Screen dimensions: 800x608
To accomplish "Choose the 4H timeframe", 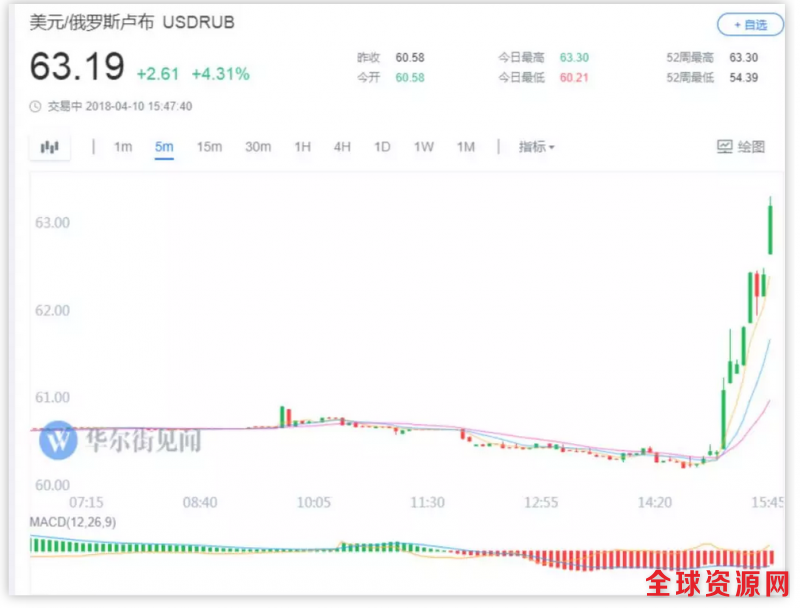I will tap(342, 147).
